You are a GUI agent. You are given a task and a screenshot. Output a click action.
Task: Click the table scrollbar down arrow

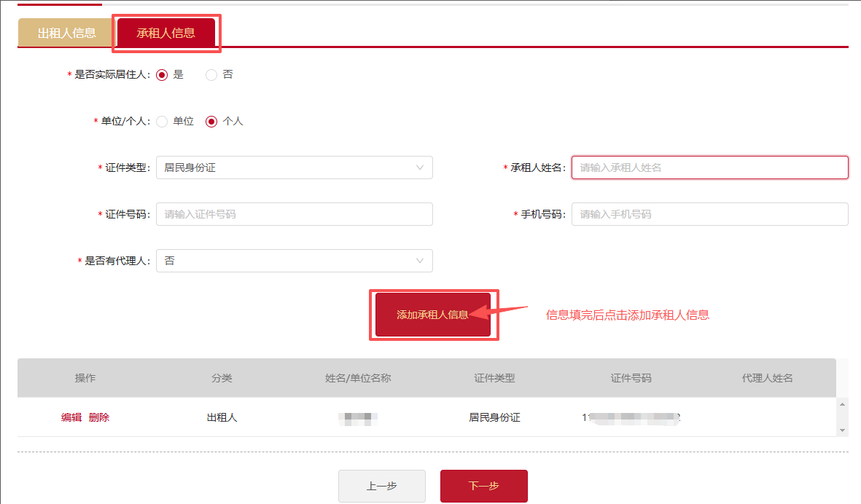click(x=842, y=430)
